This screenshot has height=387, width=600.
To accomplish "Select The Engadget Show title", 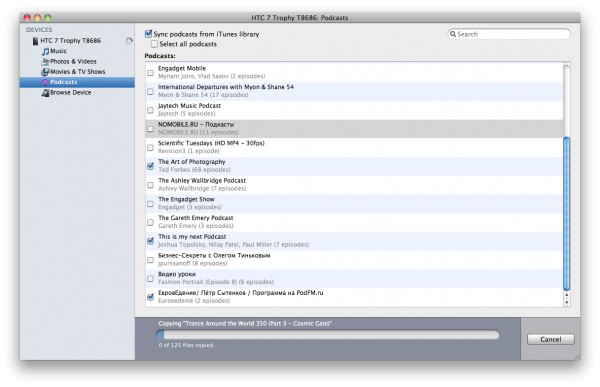I will tap(186, 199).
